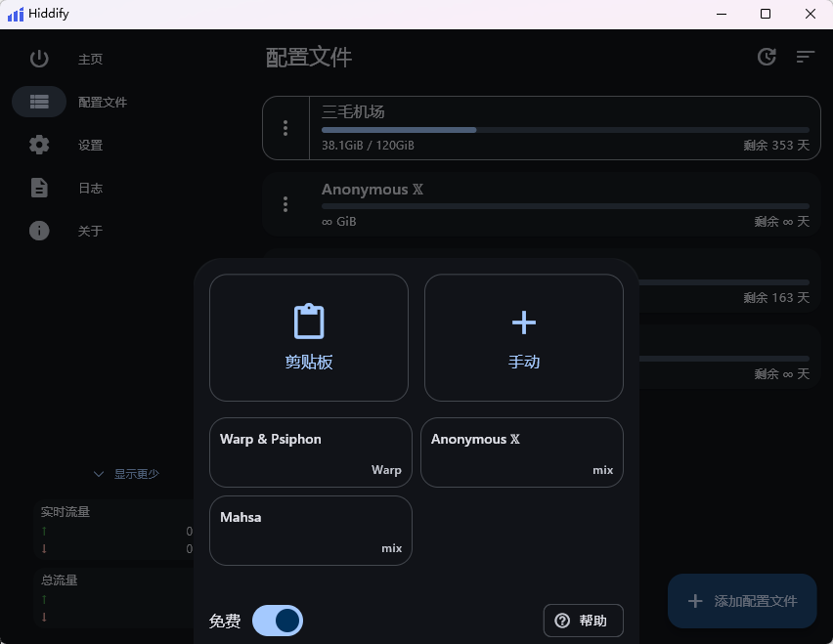The height and width of the screenshot is (644, 833).
Task: Click realtime upload green arrow
Action: 44,531
